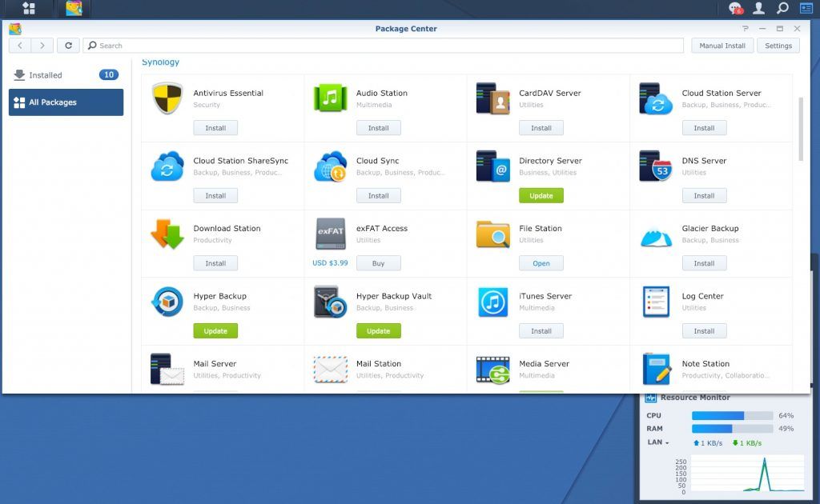
Task: Click the Installed count badge 10
Action: pyautogui.click(x=109, y=74)
